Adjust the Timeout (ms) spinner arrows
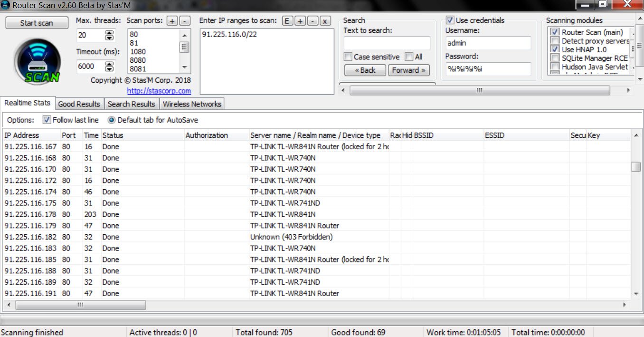Viewport: 644px width, 337px height. (x=109, y=66)
